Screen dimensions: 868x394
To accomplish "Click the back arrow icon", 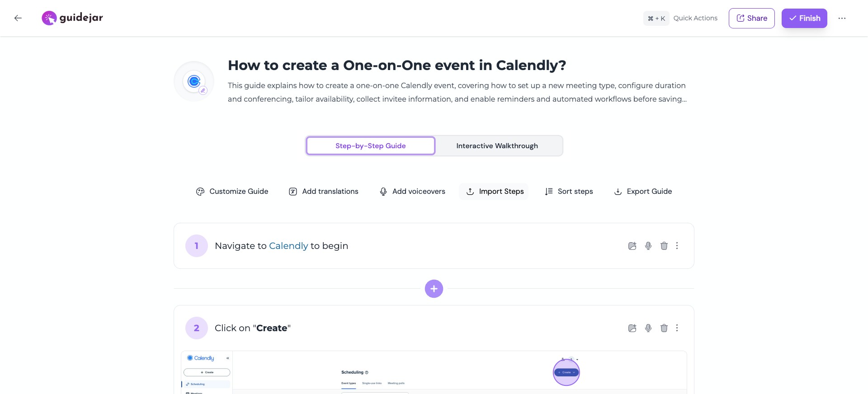I will point(18,18).
